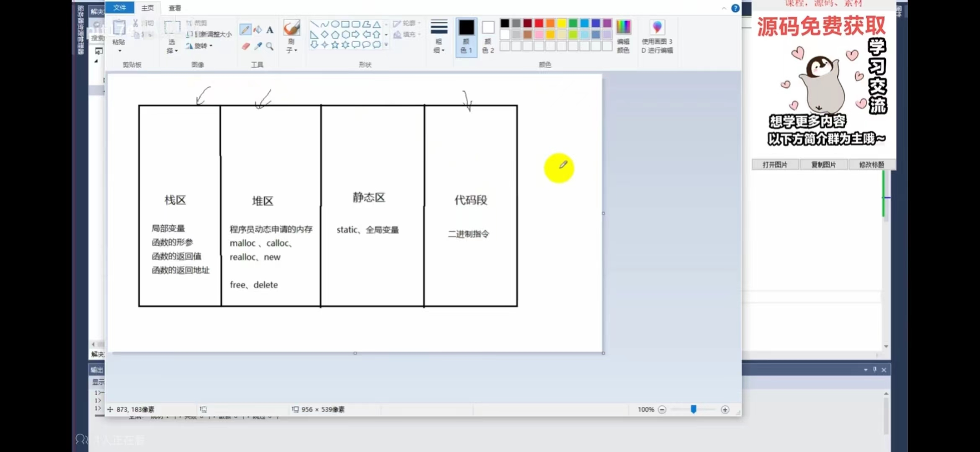Click the zoom in plus button

pyautogui.click(x=725, y=409)
